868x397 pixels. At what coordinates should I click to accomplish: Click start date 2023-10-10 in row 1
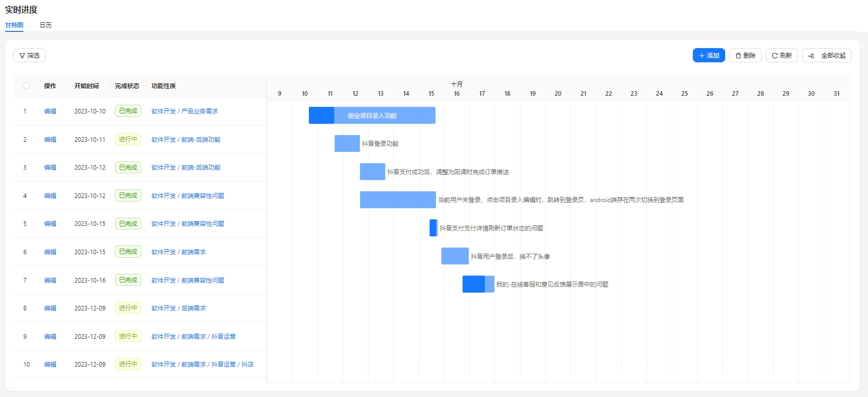[x=90, y=111]
